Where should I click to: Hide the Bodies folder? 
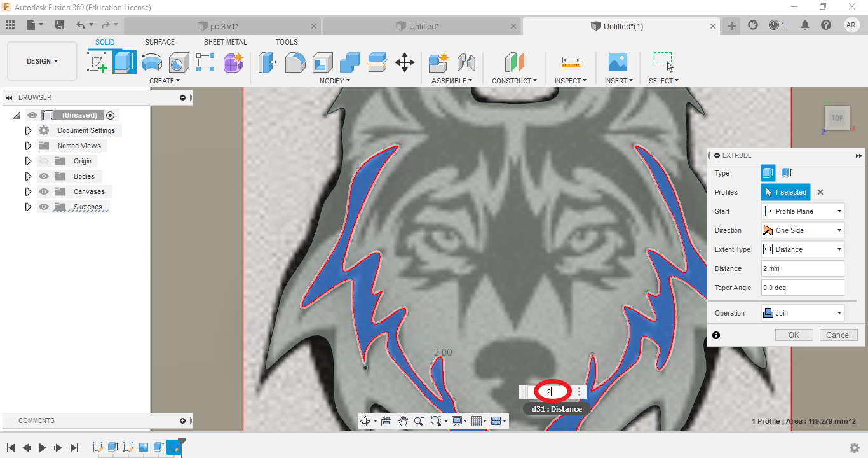click(x=44, y=176)
